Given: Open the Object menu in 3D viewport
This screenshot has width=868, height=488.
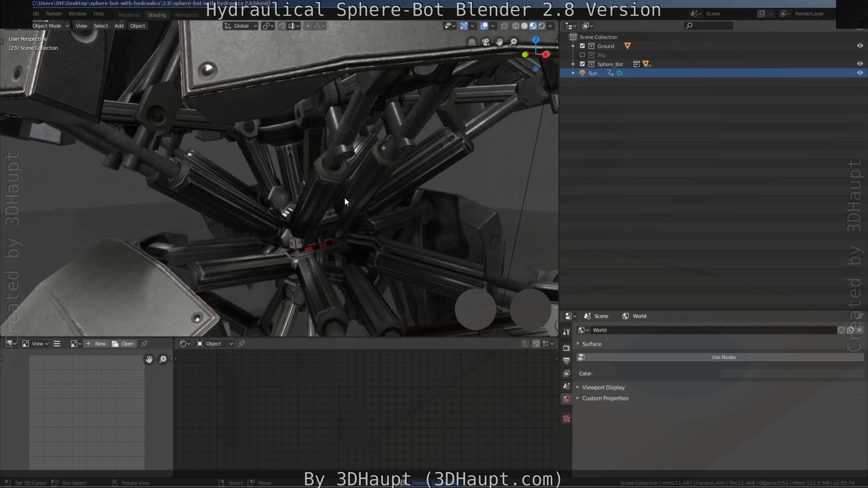Looking at the screenshot, I should pyautogui.click(x=137, y=26).
